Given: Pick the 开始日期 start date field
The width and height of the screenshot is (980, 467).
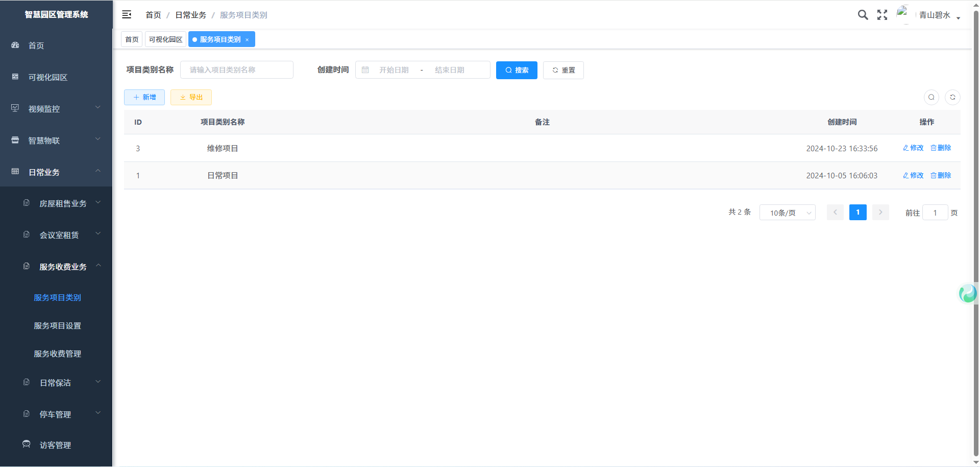Looking at the screenshot, I should (x=394, y=70).
